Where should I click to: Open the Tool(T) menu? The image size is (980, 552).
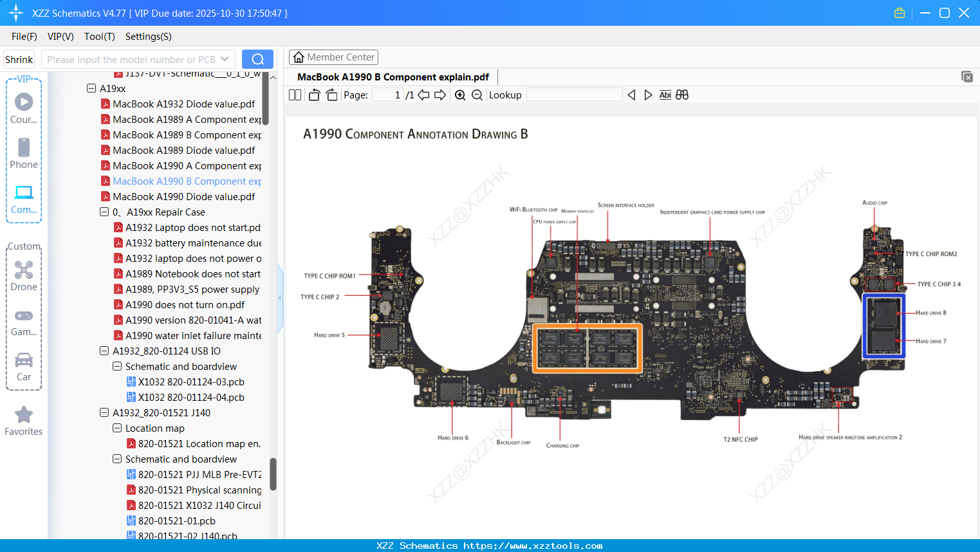[100, 37]
